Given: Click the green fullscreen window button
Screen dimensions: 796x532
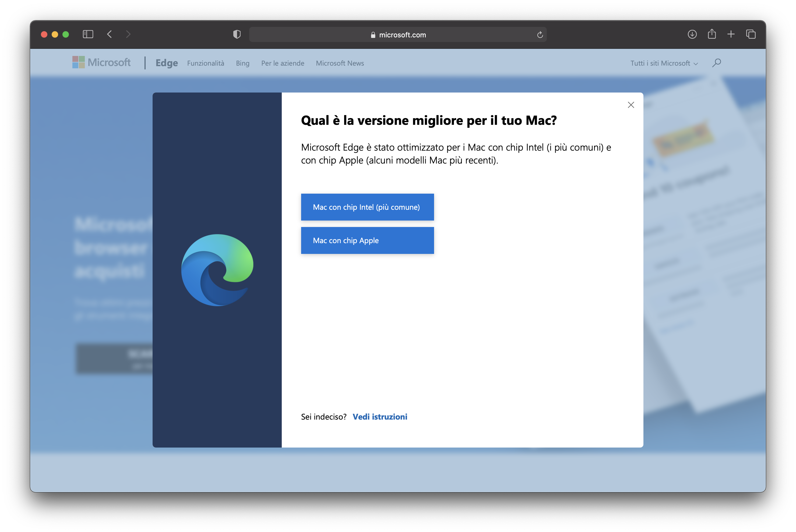Looking at the screenshot, I should [x=66, y=34].
